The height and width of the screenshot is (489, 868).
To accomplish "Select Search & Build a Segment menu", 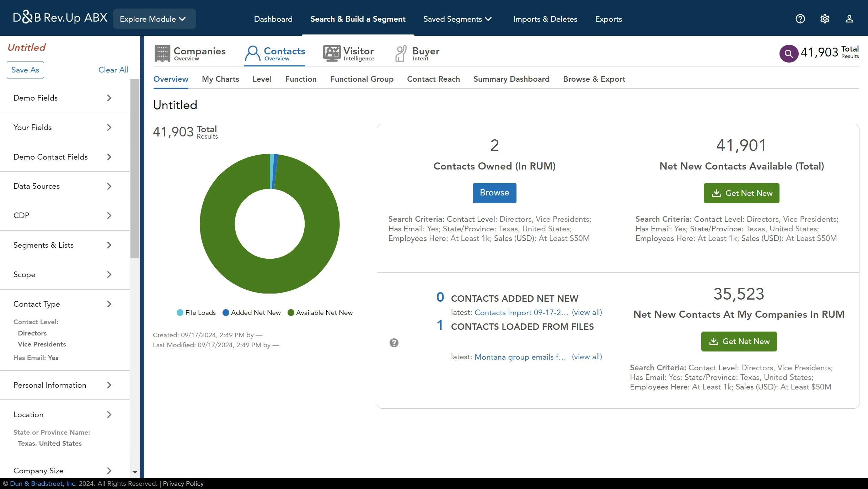I will [x=358, y=19].
